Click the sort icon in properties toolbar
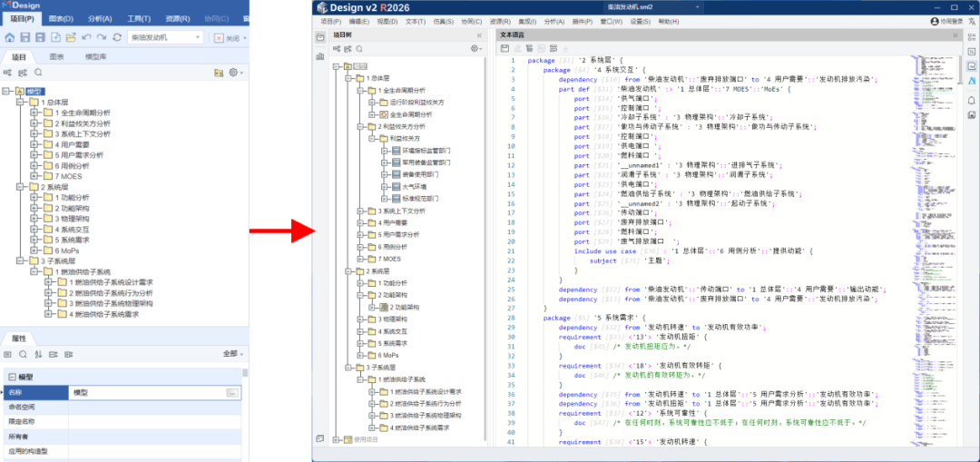The height and width of the screenshot is (462, 980). coord(37,355)
